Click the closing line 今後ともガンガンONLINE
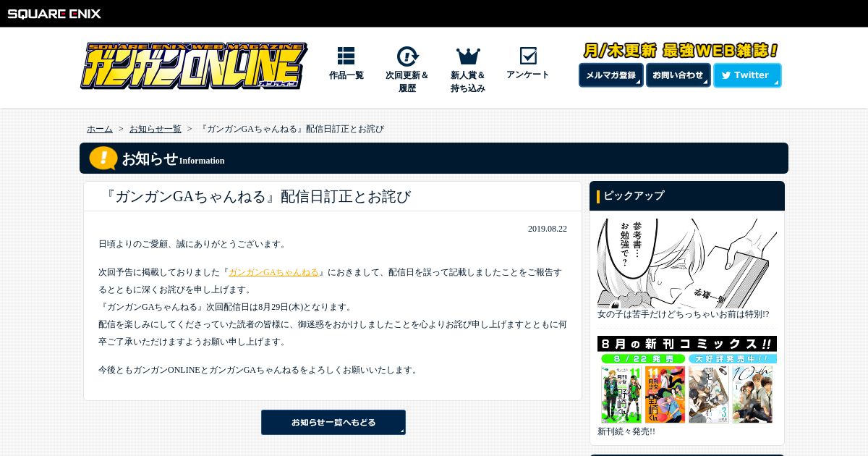The width and height of the screenshot is (868, 456). [x=259, y=370]
